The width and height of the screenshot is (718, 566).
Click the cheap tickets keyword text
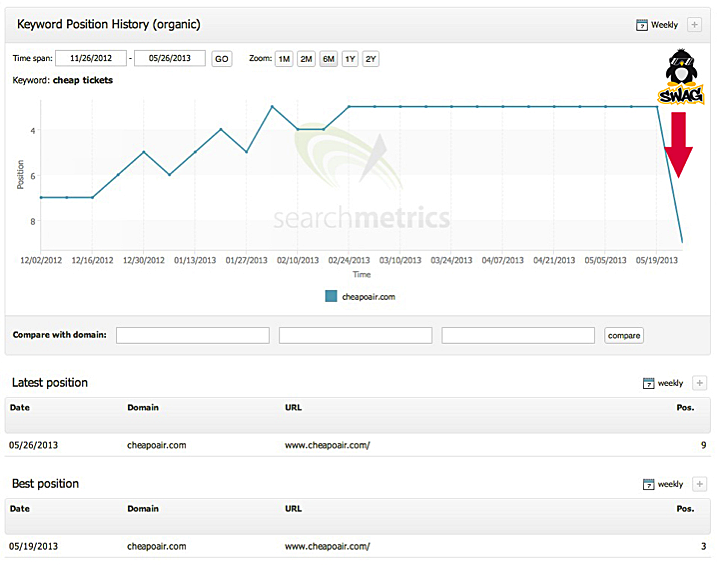(x=83, y=80)
